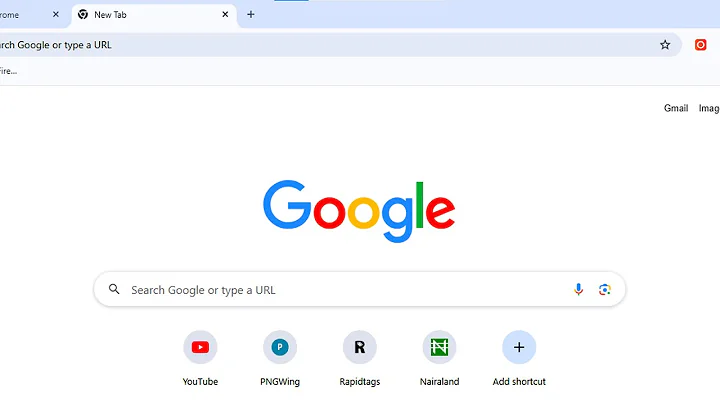Click the magnifier icon in search box

pos(114,289)
